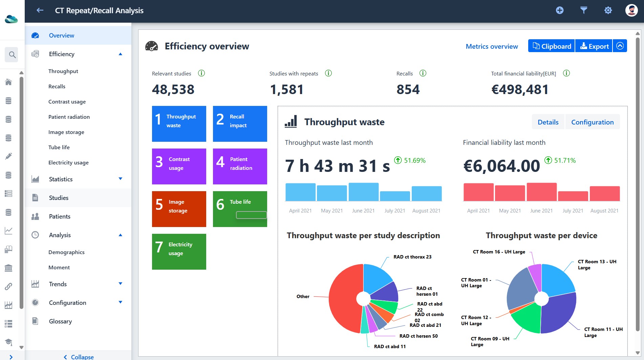Expand the Trends menu section
This screenshot has height=360, width=644.
[120, 284]
